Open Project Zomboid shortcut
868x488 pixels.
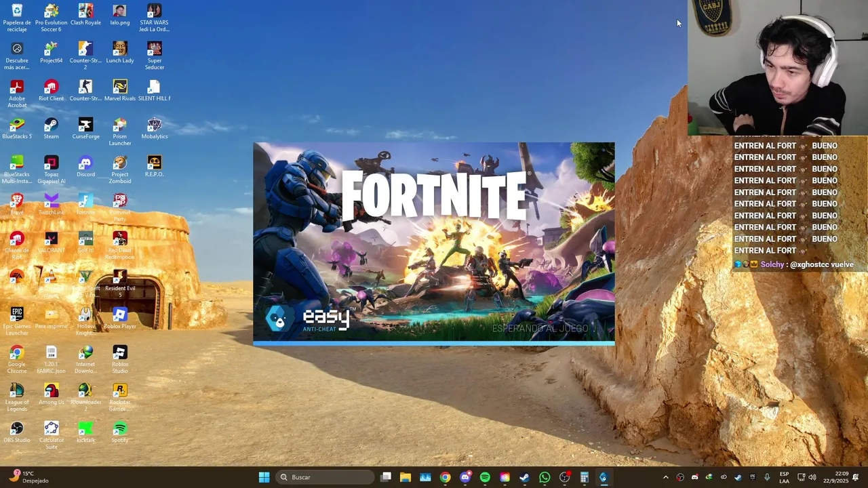120,169
